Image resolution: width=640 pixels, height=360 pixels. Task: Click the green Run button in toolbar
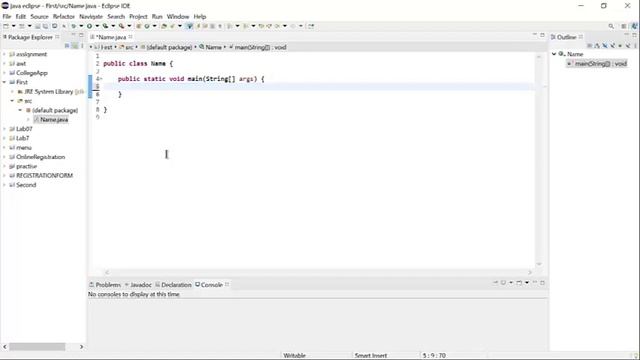[89, 26]
